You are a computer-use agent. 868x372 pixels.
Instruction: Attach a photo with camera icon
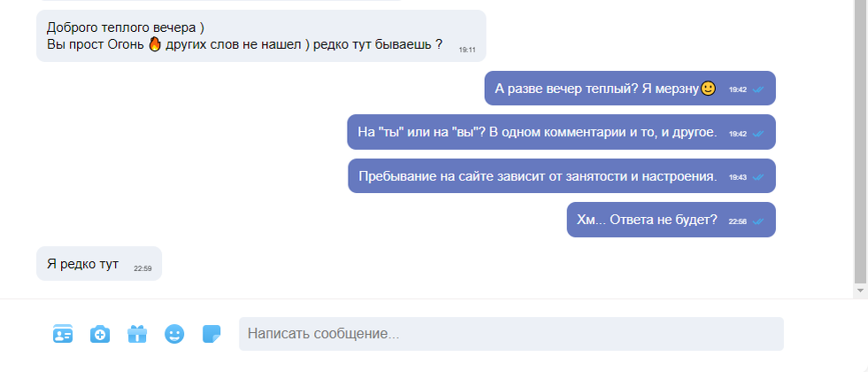(100, 334)
